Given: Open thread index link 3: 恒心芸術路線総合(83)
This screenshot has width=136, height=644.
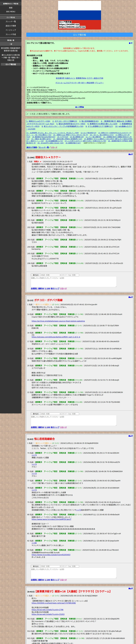Looking at the screenshot, I should (x=89, y=121).
